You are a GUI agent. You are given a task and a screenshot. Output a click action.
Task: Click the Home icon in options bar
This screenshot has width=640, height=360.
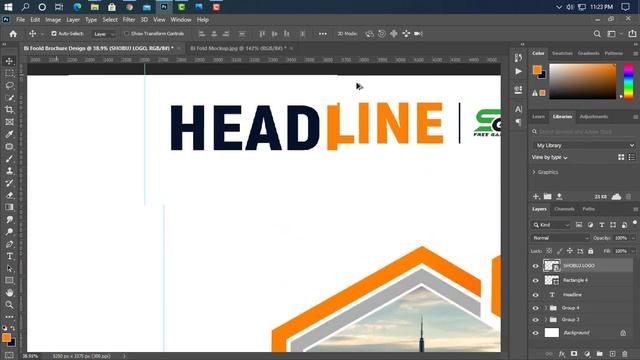tap(13, 34)
